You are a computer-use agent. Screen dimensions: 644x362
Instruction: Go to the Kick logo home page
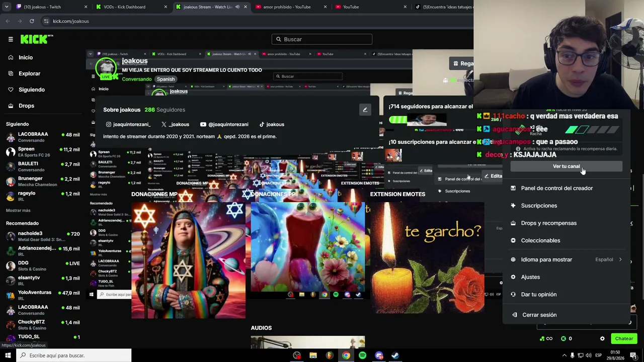[37, 39]
